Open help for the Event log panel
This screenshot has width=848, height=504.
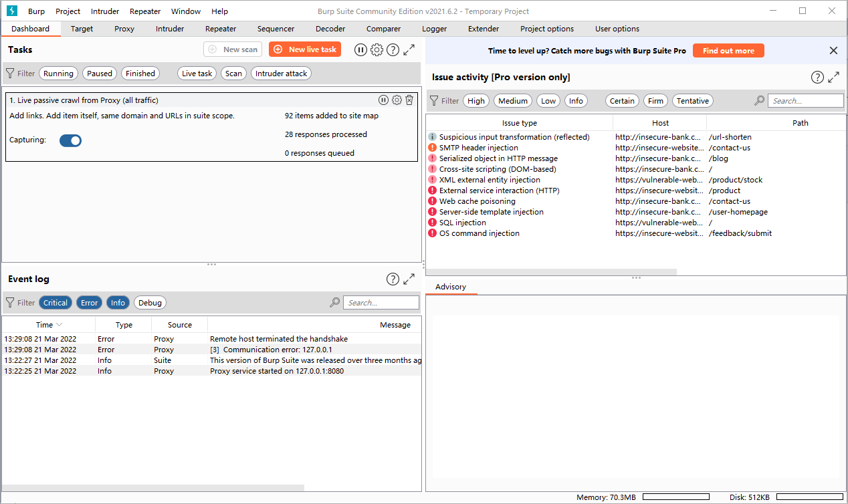(x=393, y=279)
